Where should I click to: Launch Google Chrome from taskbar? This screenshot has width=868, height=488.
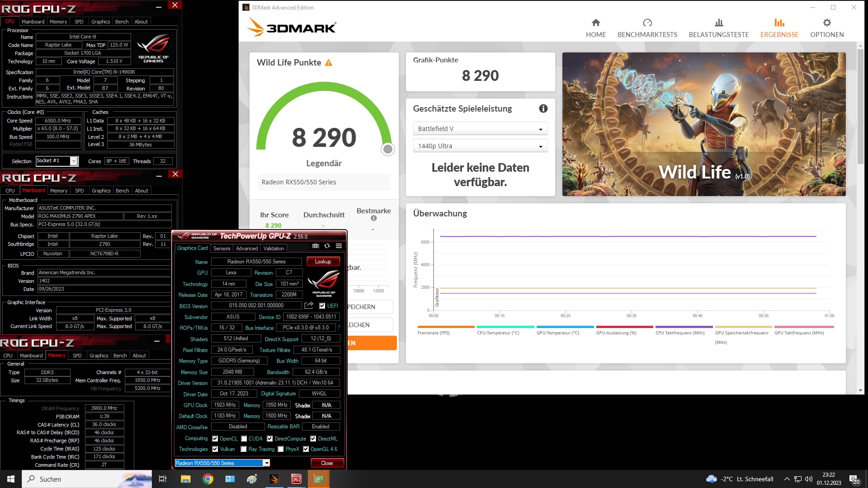[208, 479]
